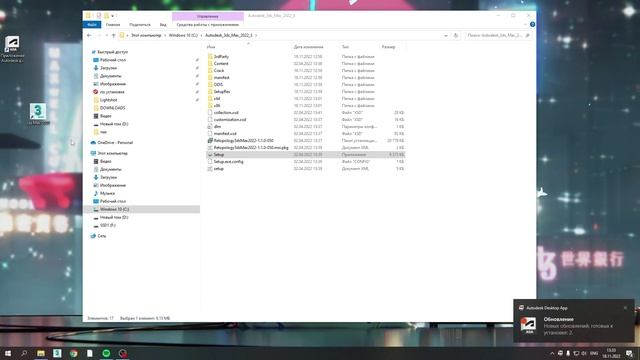Select the Retopology3dsMax2022 installer package
This screenshot has height=360, width=640.
[243, 140]
